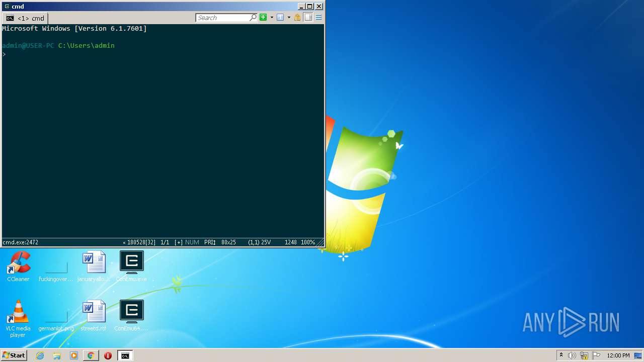
Task: Click 'Microsoft Windows [Version 6.1.7601]' line
Action: coord(74,29)
